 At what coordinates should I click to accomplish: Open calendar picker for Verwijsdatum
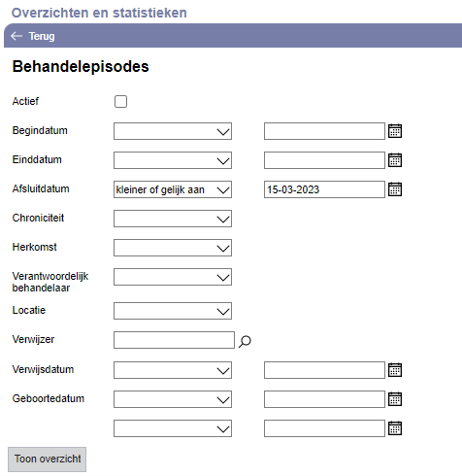pyautogui.click(x=395, y=370)
